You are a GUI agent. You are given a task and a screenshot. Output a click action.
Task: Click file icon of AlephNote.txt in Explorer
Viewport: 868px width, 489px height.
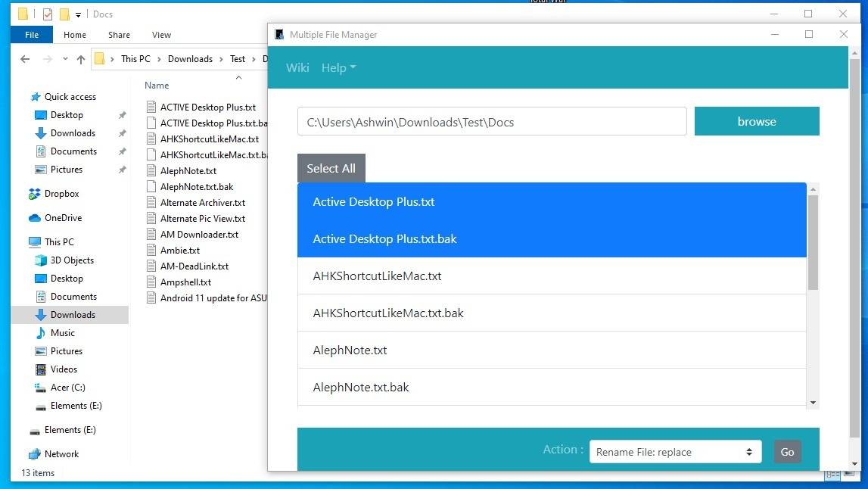[x=151, y=171]
